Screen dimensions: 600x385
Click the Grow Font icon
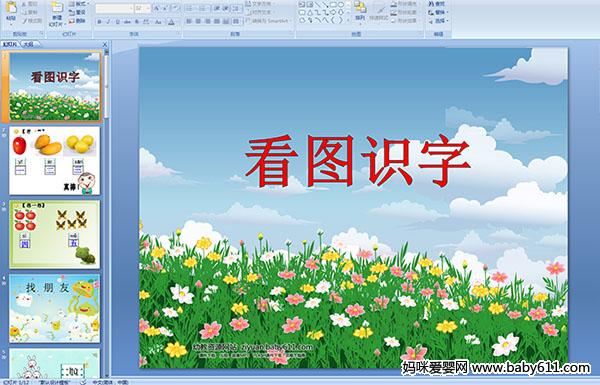[x=157, y=8]
